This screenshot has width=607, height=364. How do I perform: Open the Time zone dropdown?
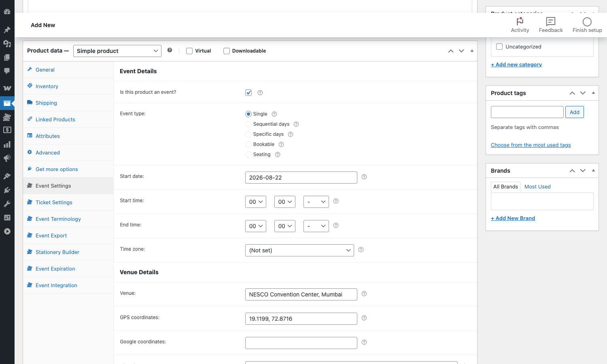tap(299, 250)
